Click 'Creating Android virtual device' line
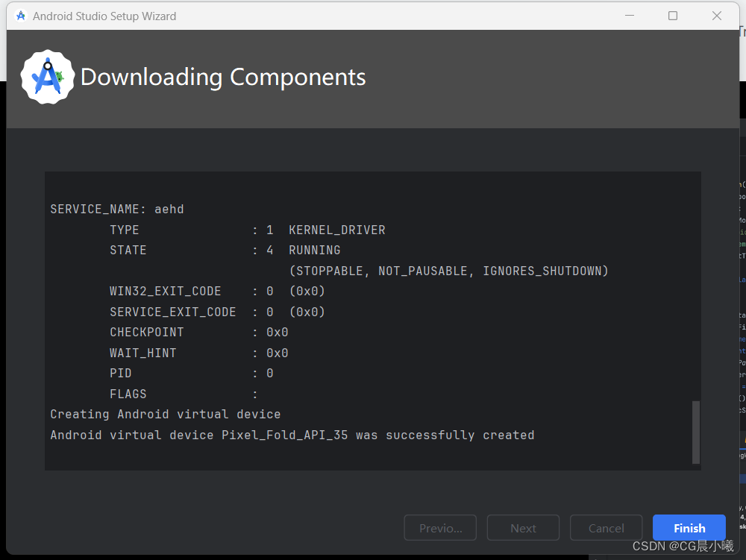 166,415
